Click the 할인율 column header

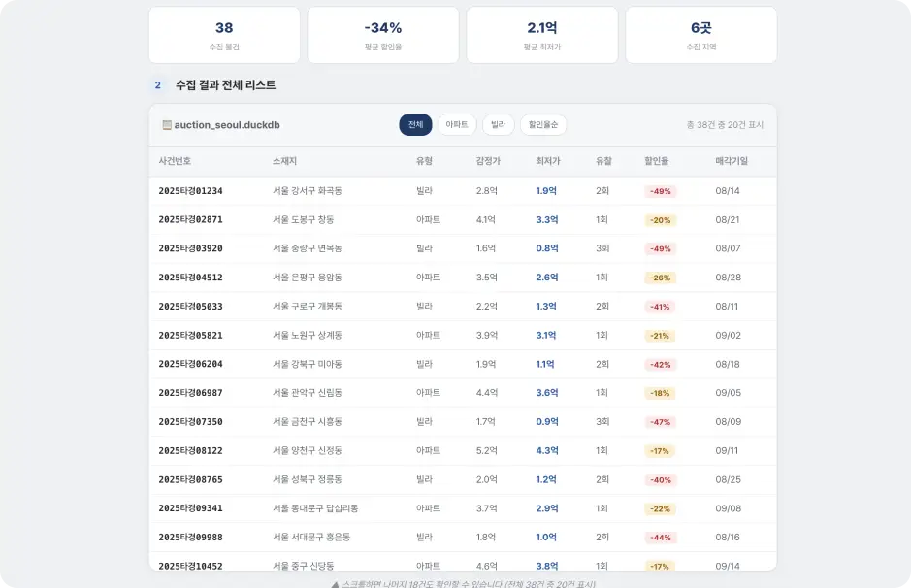click(657, 161)
